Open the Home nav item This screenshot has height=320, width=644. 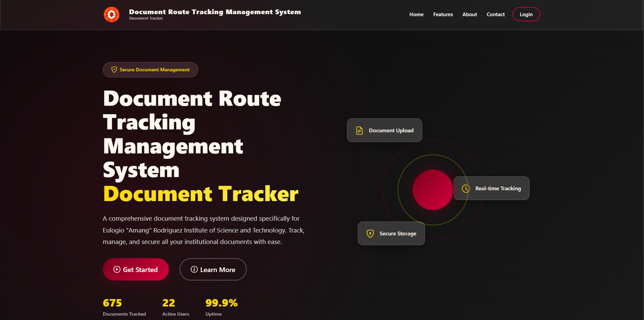pos(416,15)
